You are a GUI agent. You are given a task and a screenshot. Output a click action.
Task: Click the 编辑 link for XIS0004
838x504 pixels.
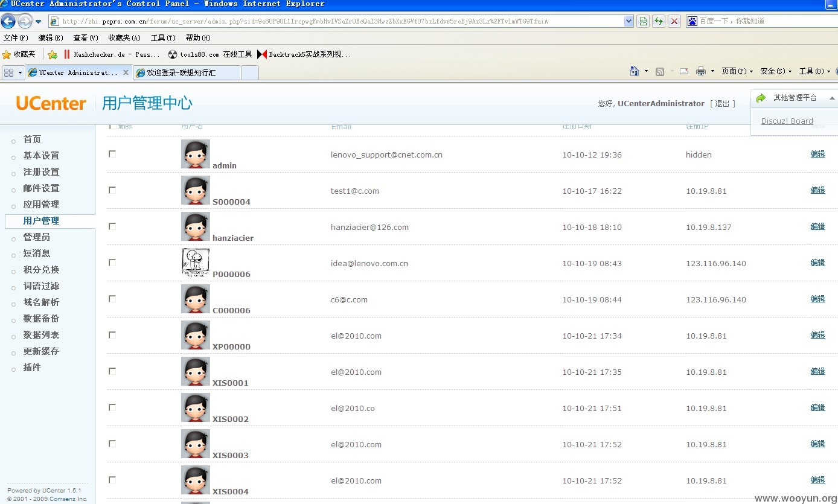click(817, 480)
